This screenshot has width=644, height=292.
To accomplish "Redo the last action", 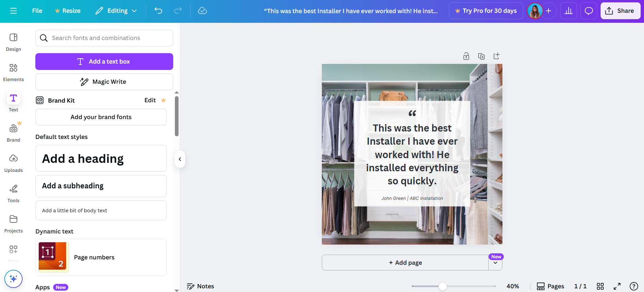I will [x=178, y=11].
